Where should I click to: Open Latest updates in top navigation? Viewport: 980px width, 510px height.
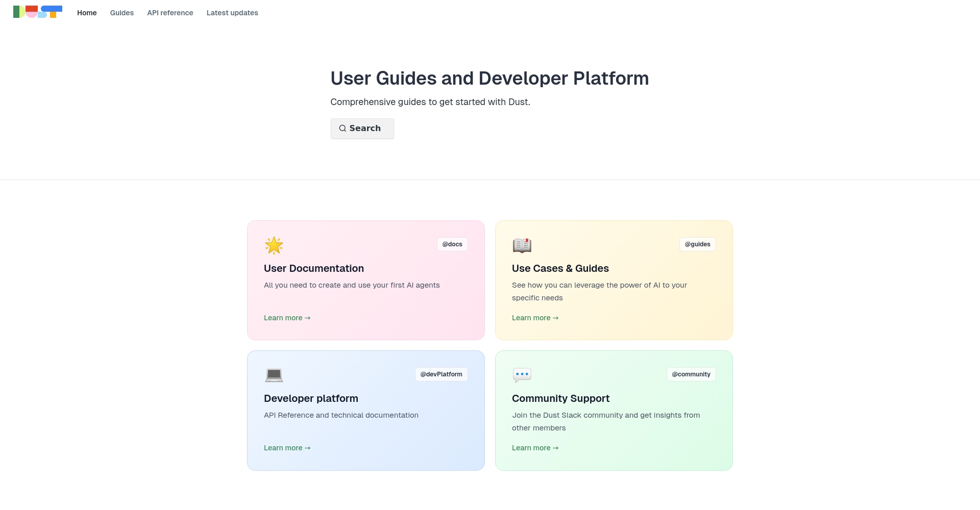pyautogui.click(x=232, y=13)
